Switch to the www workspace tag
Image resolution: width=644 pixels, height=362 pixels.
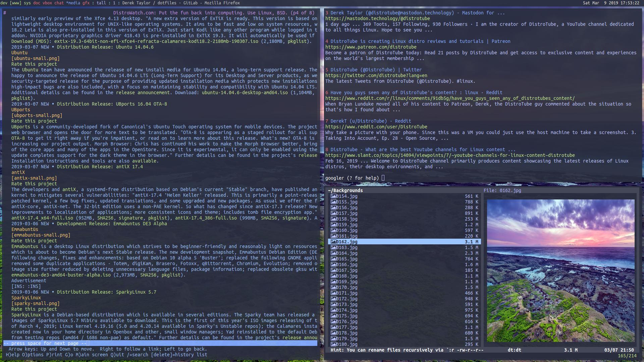[15, 3]
